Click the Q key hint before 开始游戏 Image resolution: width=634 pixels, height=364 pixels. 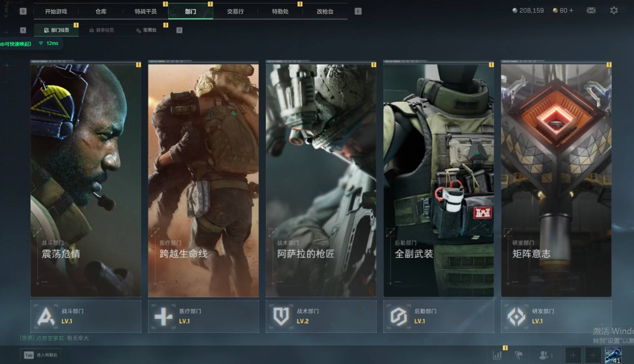click(x=23, y=11)
